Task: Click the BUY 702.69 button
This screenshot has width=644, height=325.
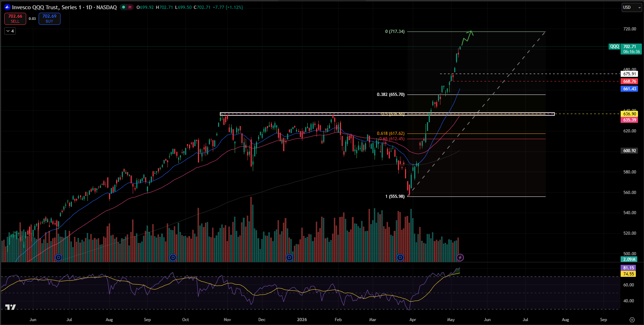Action: [x=50, y=18]
